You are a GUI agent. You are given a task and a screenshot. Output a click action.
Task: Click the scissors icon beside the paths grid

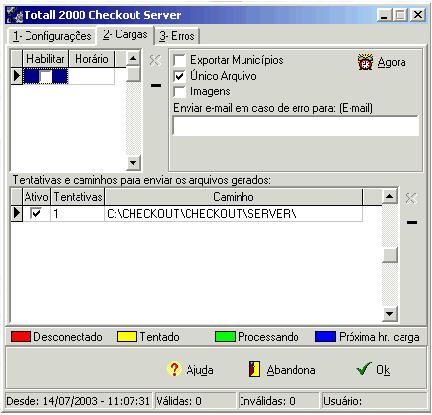[411, 198]
